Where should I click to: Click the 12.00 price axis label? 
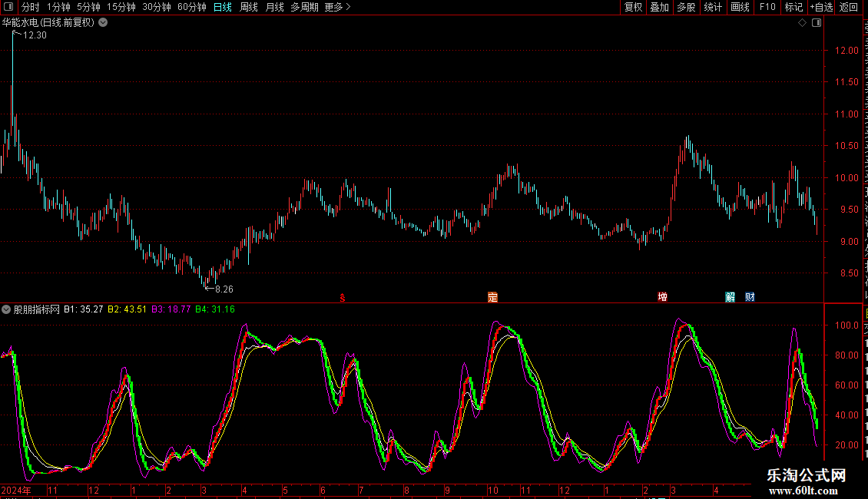tap(847, 51)
